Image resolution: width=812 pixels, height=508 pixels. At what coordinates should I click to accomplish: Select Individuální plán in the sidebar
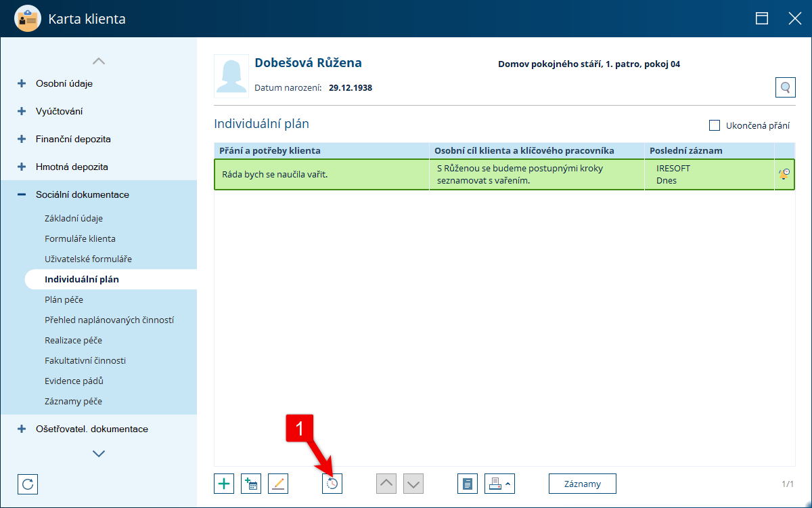pos(82,279)
